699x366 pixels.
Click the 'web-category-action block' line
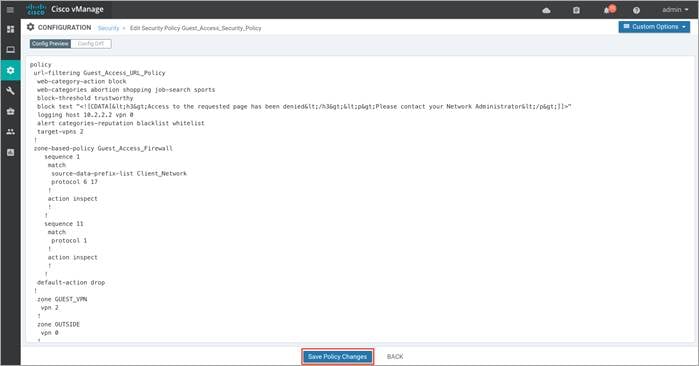(82, 81)
